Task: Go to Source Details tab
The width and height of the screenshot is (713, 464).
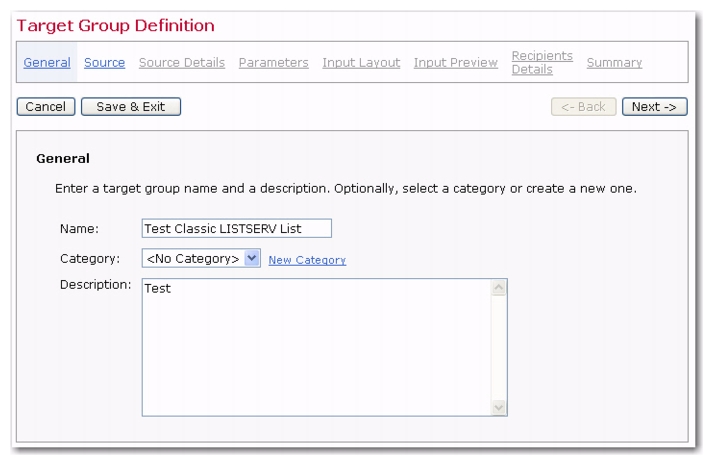Action: tap(182, 62)
